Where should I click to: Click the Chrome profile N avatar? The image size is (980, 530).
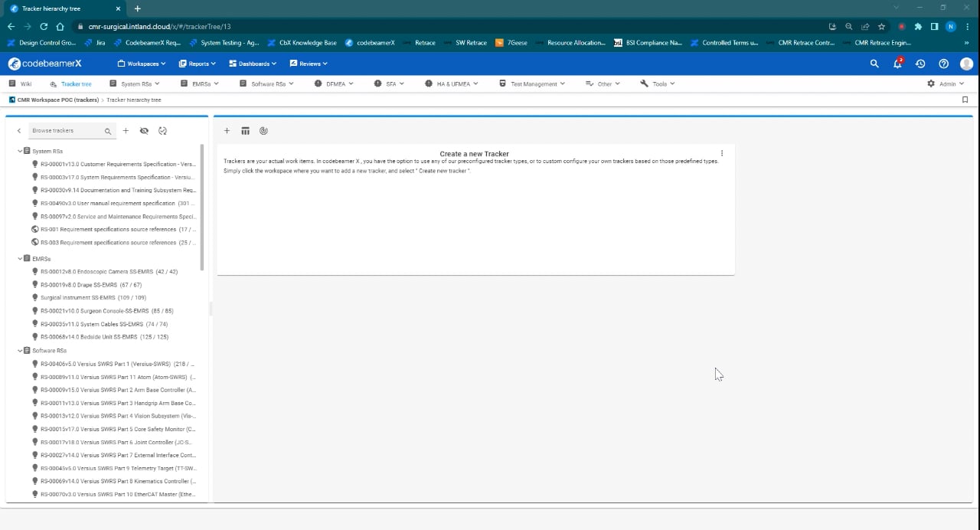950,26
